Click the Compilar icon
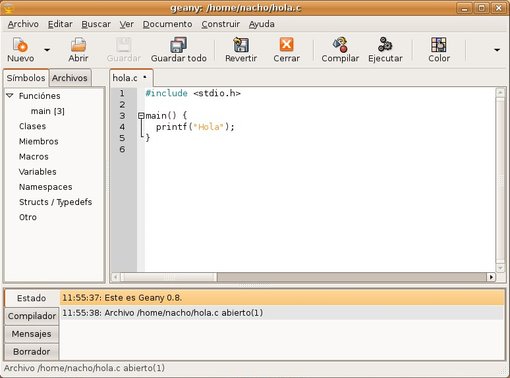 340,45
